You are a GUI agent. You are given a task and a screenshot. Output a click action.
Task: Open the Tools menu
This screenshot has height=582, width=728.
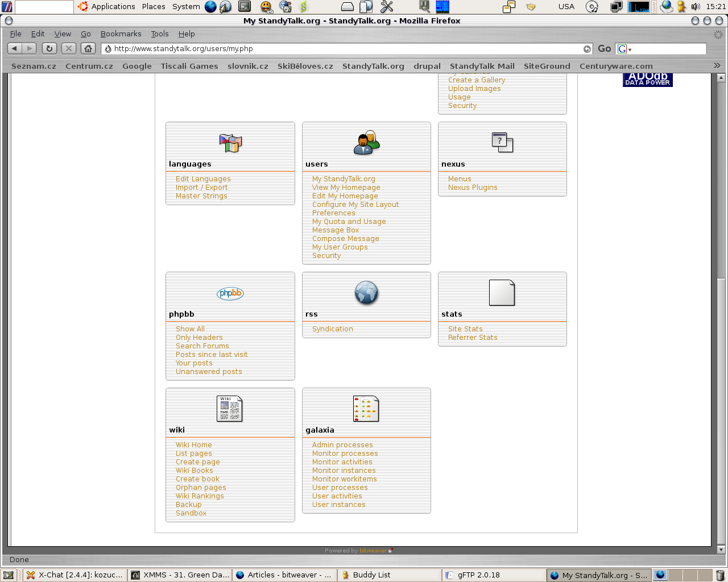(x=160, y=34)
